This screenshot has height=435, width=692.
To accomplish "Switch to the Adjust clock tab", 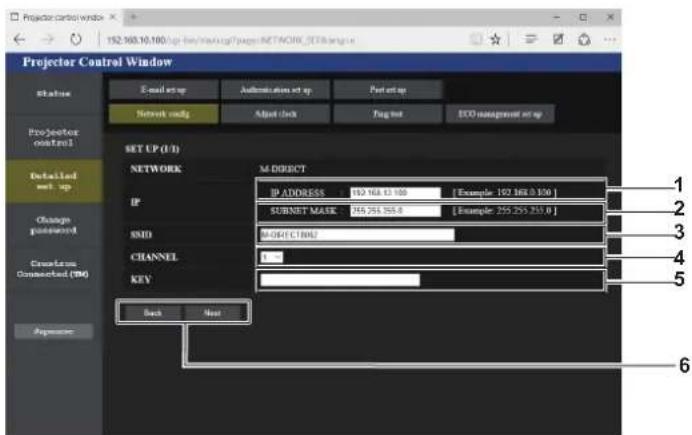I will pyautogui.click(x=276, y=114).
